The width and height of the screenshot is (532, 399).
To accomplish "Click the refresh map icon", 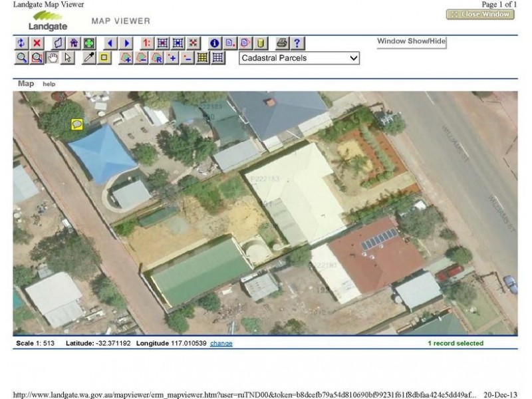I will click(x=21, y=43).
